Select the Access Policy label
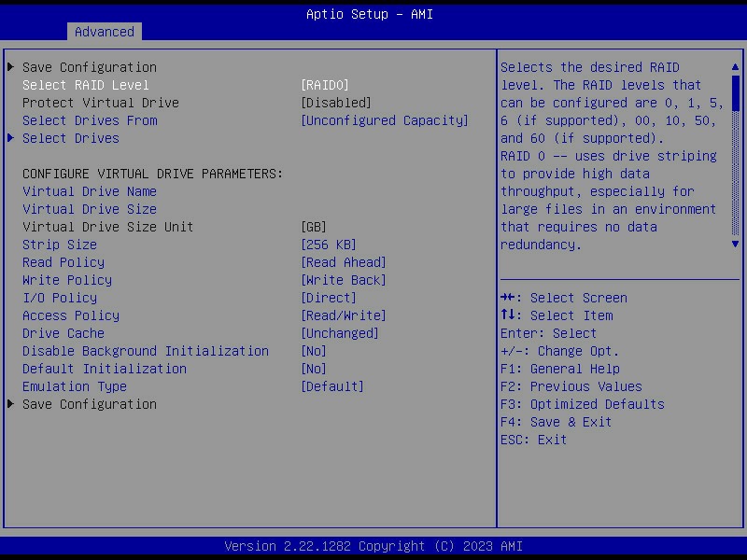The width and height of the screenshot is (747, 560). point(71,315)
